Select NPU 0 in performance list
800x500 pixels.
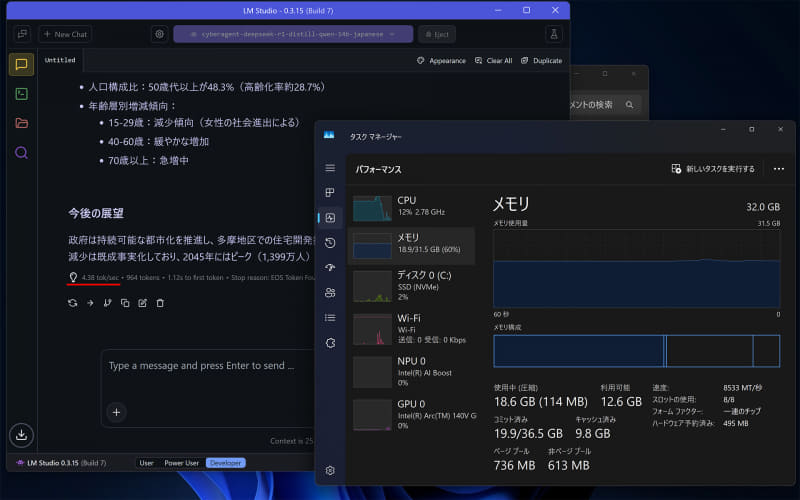tap(411, 372)
